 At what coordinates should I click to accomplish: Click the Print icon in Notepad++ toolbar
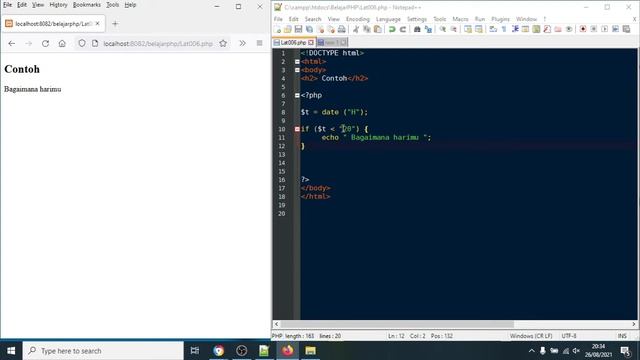pyautogui.click(x=342, y=29)
